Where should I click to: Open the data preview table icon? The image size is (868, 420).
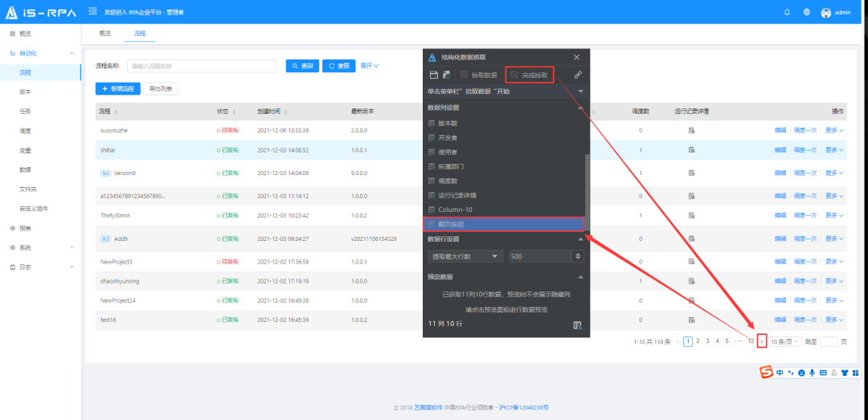coord(576,324)
